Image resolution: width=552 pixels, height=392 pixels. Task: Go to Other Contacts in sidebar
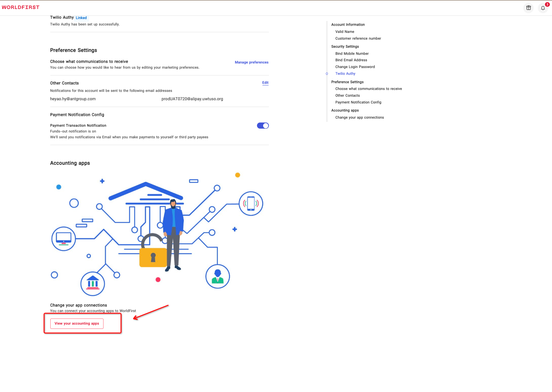[347, 95]
